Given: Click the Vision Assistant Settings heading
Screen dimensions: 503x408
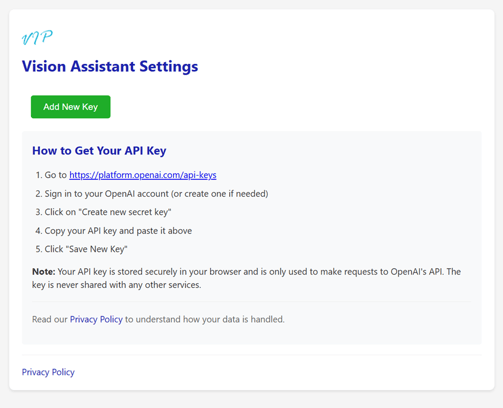Looking at the screenshot, I should point(110,66).
